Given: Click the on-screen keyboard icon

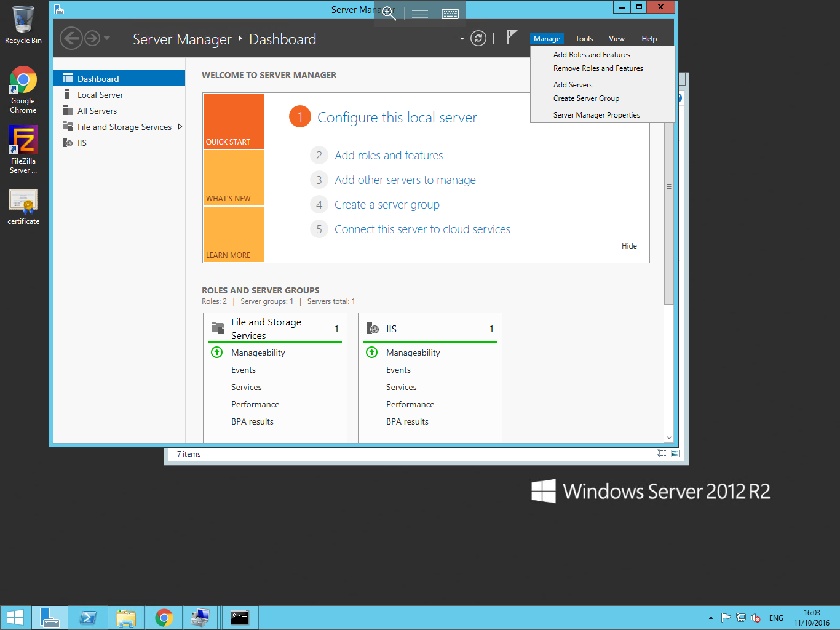Looking at the screenshot, I should [450, 14].
